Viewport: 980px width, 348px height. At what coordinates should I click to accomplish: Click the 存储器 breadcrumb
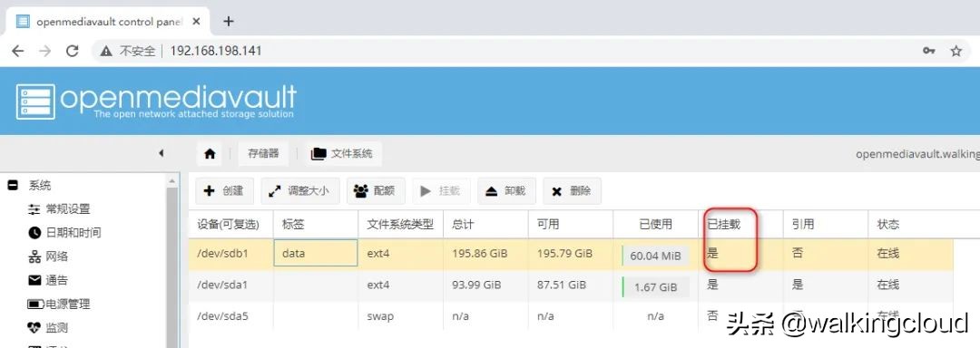coord(263,153)
